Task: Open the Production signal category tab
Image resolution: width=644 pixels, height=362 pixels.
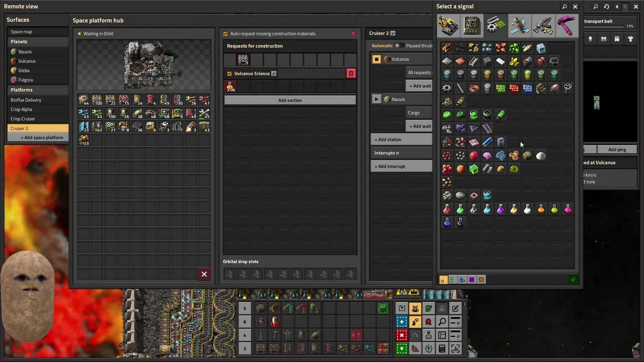Action: tap(472, 25)
